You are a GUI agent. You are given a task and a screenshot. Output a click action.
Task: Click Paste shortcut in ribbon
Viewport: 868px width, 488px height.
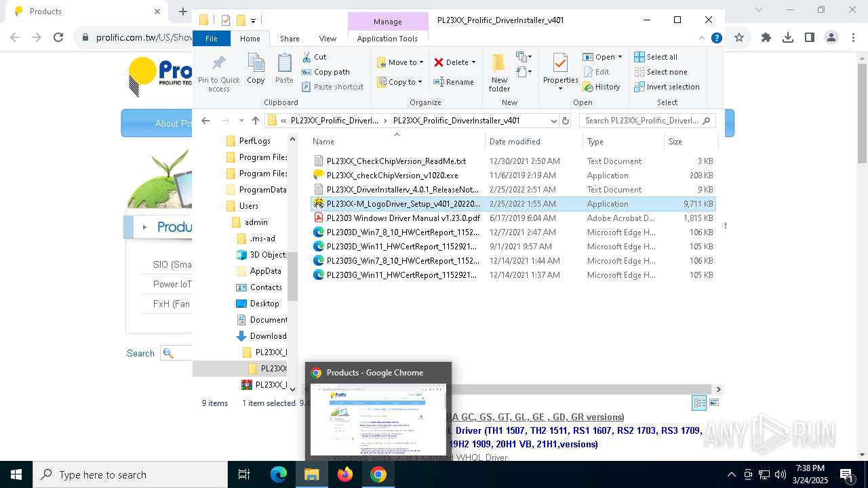point(333,87)
